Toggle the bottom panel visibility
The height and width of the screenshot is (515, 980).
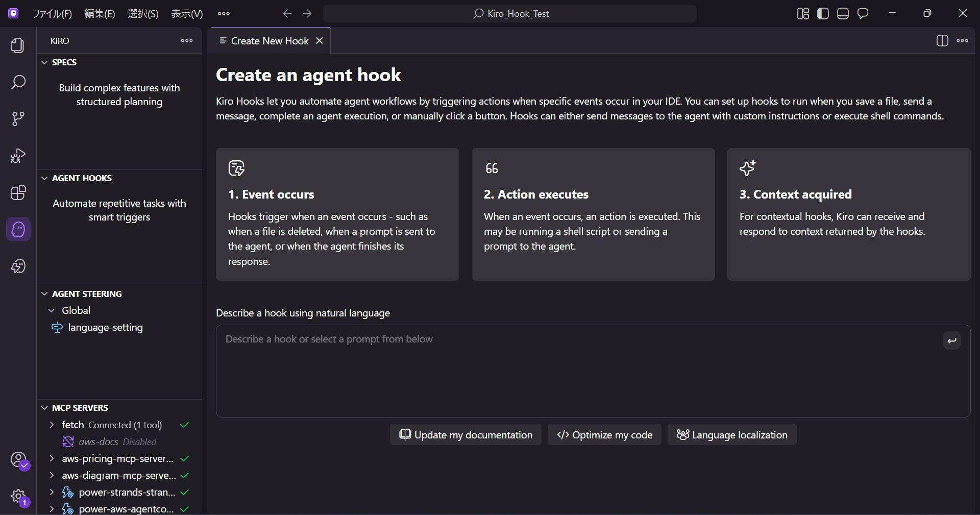(843, 13)
